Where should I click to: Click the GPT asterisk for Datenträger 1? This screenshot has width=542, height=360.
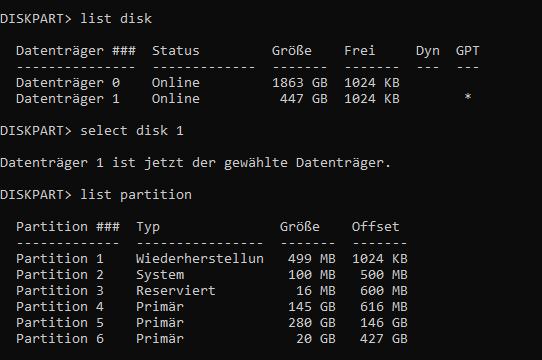(468, 97)
